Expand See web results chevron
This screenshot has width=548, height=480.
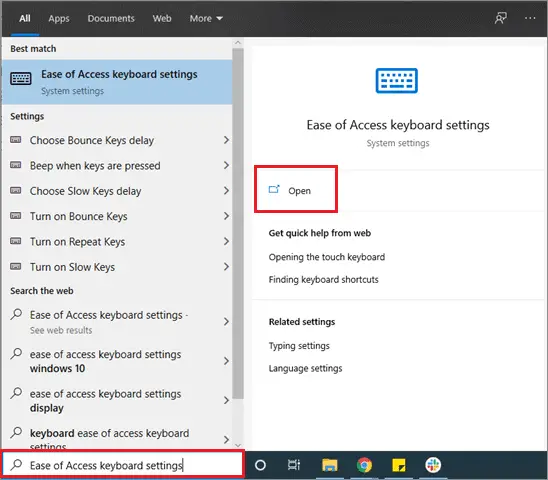point(226,321)
